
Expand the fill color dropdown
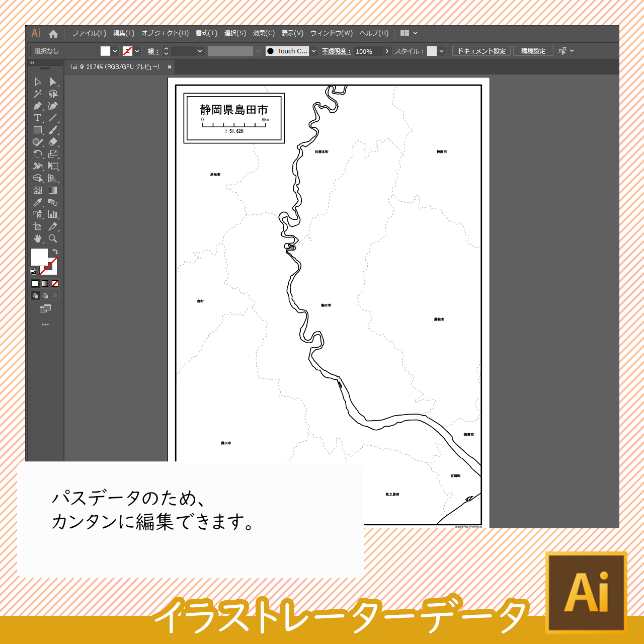tap(115, 51)
